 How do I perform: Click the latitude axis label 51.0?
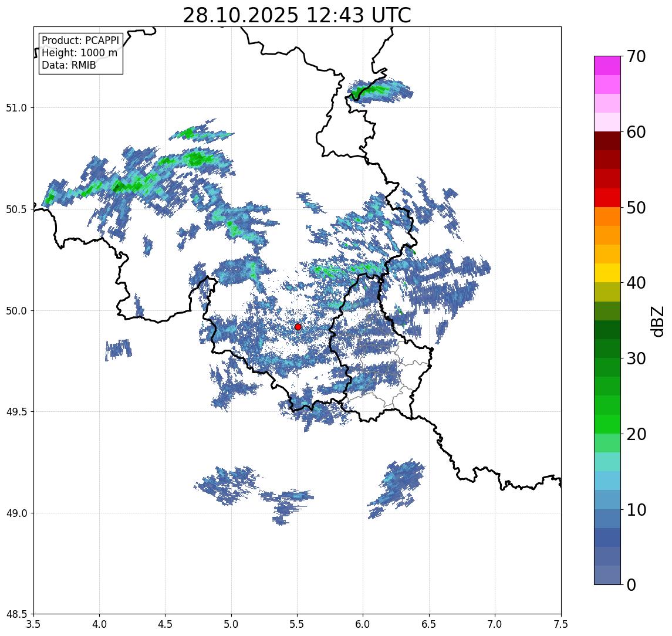click(x=16, y=108)
